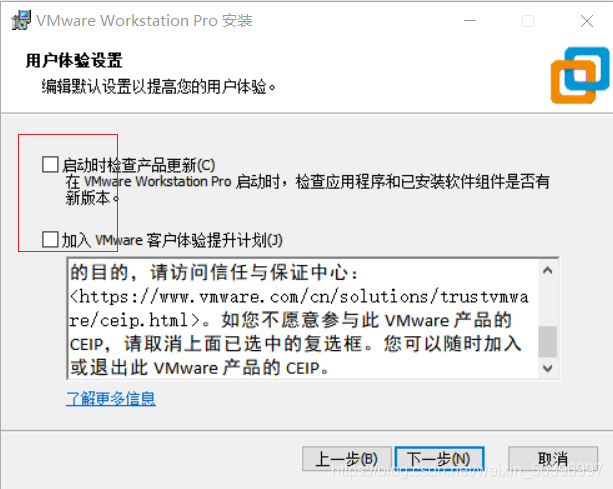613x489 pixels.
Task: Open the 了解更多信息 link
Action: point(111,399)
